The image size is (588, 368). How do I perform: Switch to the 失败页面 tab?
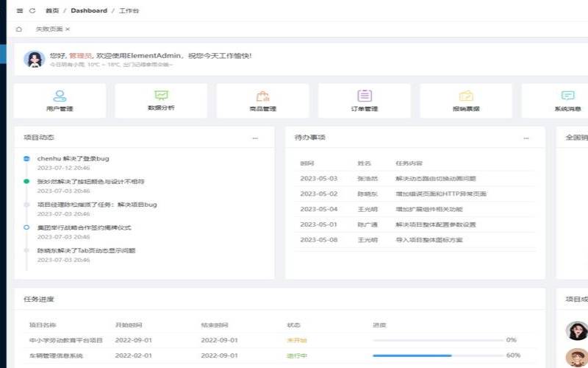(x=49, y=29)
